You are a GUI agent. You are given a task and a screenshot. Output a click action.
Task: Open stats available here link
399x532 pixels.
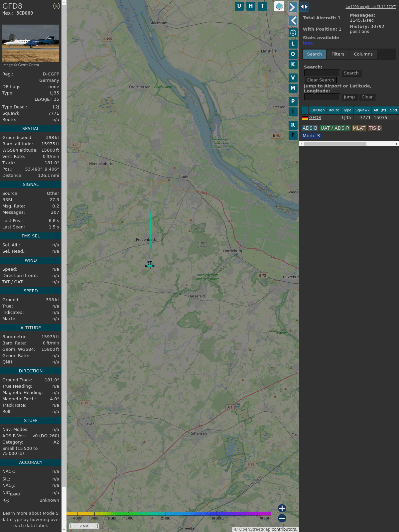tap(308, 43)
